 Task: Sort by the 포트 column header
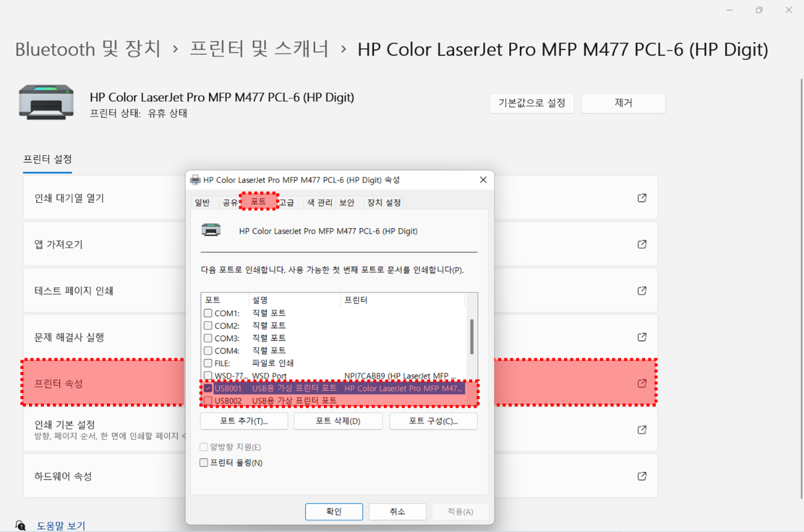pos(225,300)
